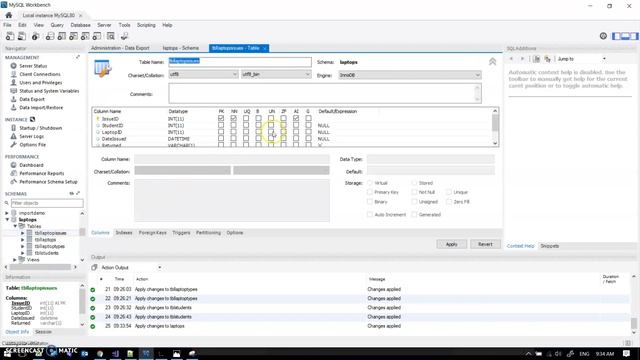Check the UN box for LaptopID
The width and height of the screenshot is (640, 360).
[271, 132]
